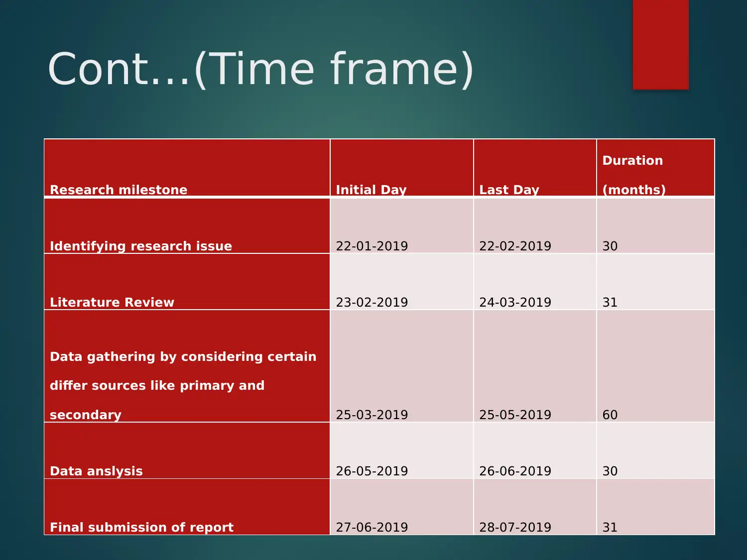The height and width of the screenshot is (560, 747).
Task: Click duration '31' in Literature Review row
Action: pyautogui.click(x=655, y=282)
